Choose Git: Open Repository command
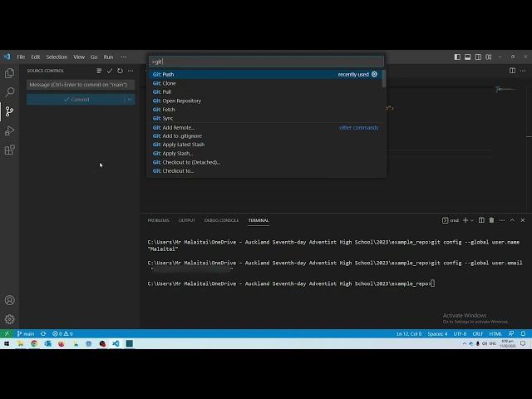 265,101
